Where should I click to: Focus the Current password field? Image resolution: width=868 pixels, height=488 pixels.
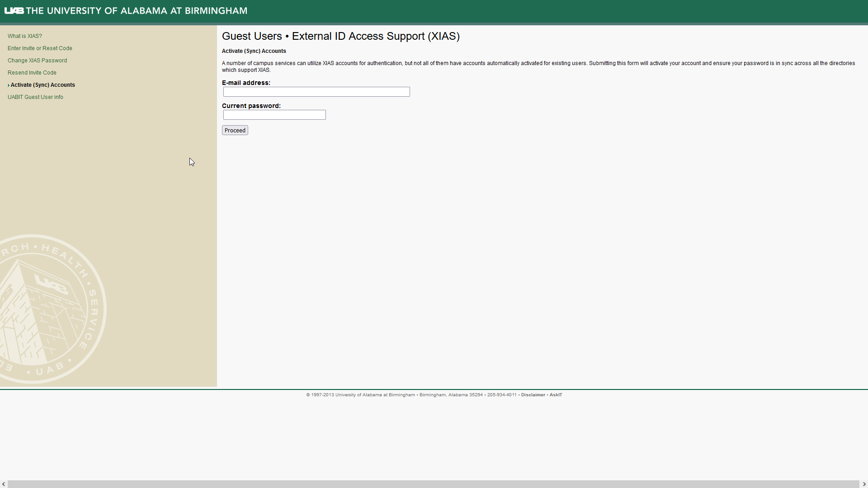pyautogui.click(x=274, y=115)
